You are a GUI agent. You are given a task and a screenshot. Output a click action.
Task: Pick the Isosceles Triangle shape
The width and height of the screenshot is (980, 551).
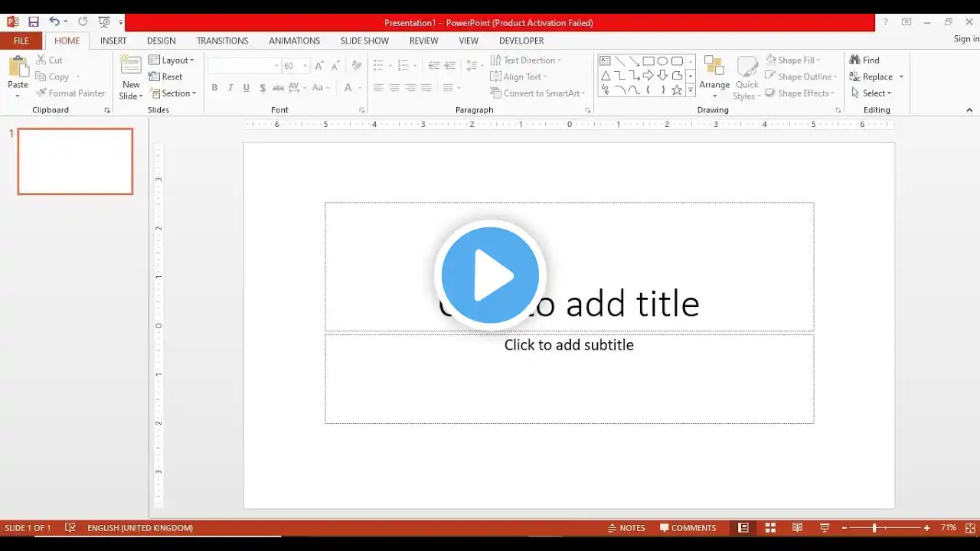click(605, 76)
